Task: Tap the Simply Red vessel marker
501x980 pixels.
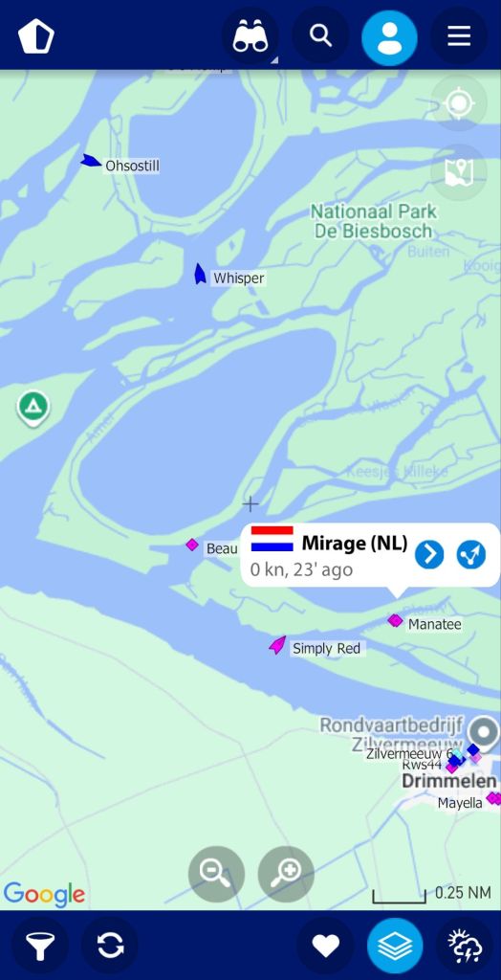Action: click(277, 645)
